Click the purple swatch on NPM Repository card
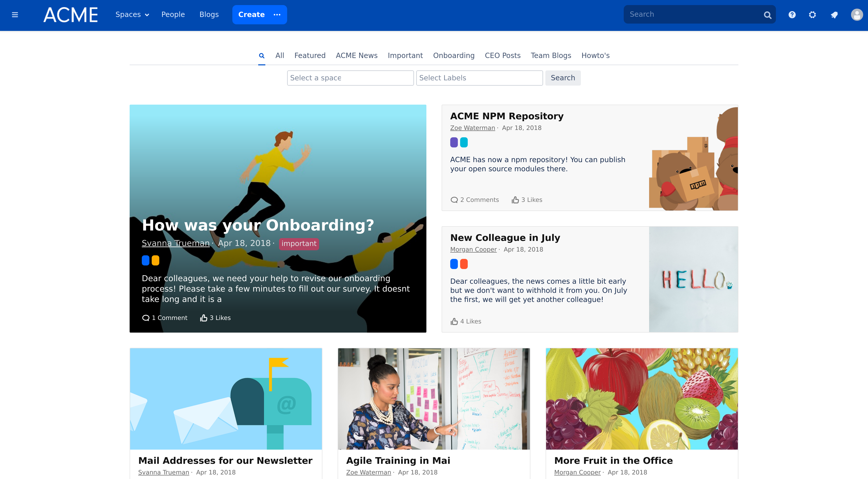 (x=454, y=142)
